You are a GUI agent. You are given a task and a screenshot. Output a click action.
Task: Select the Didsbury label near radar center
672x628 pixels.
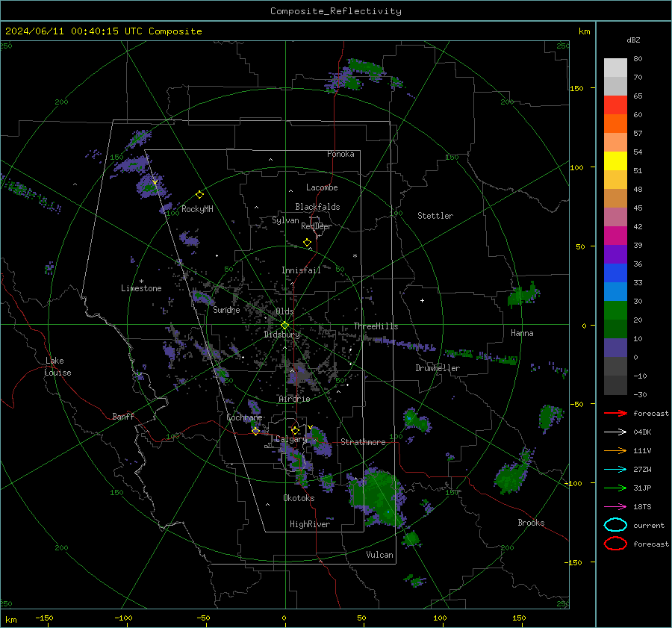click(281, 335)
